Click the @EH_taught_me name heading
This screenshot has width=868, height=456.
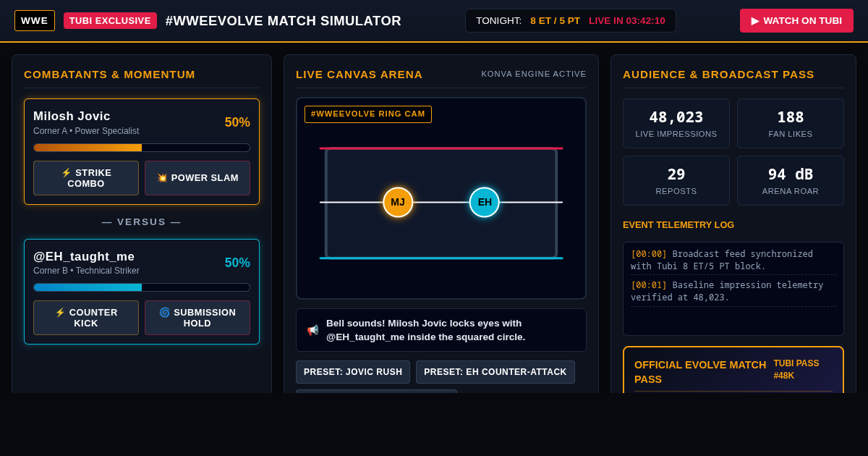pyautogui.click(x=84, y=256)
